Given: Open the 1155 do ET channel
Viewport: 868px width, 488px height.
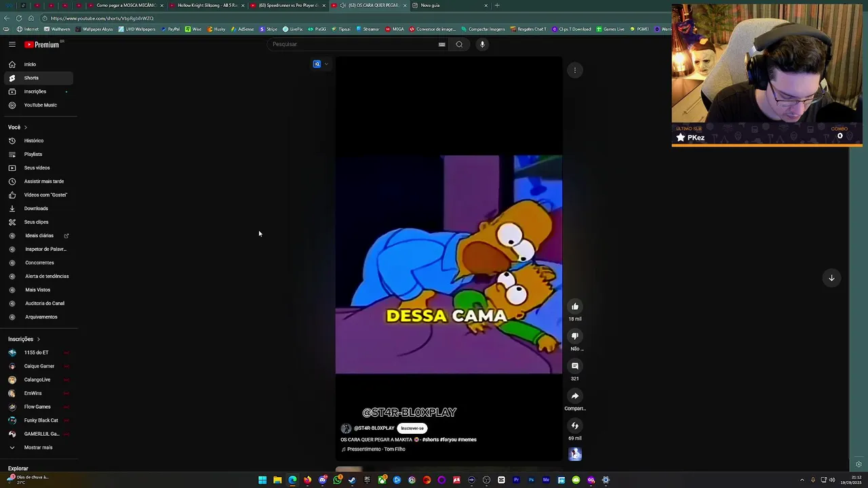Looking at the screenshot, I should coord(39,352).
